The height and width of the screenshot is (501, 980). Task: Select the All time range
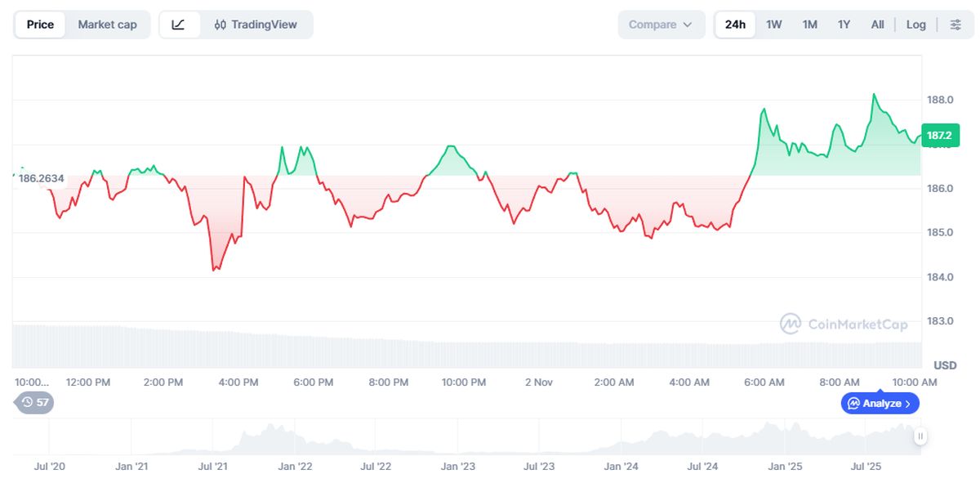tap(877, 25)
